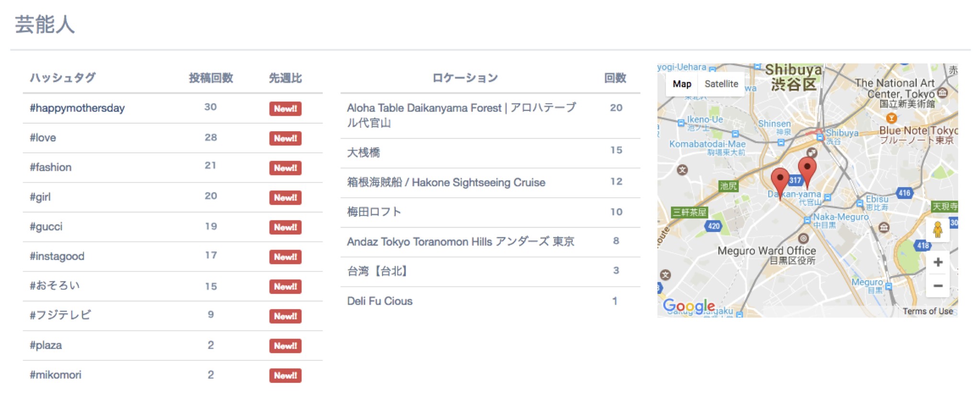Click the 池尻 green map label
This screenshot has width=980, height=404.
pos(729,186)
